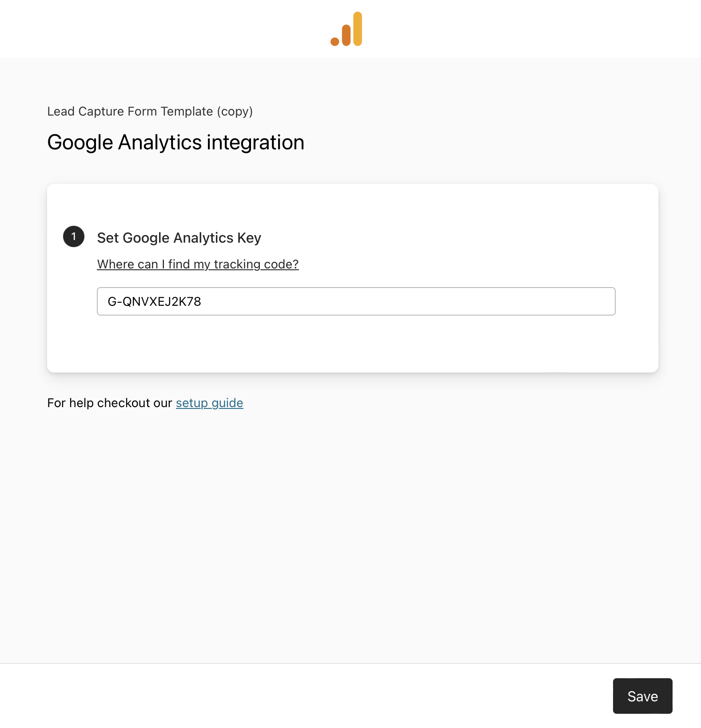
Task: Click the Lead Capture Form Template breadcrumb
Action: tap(150, 111)
